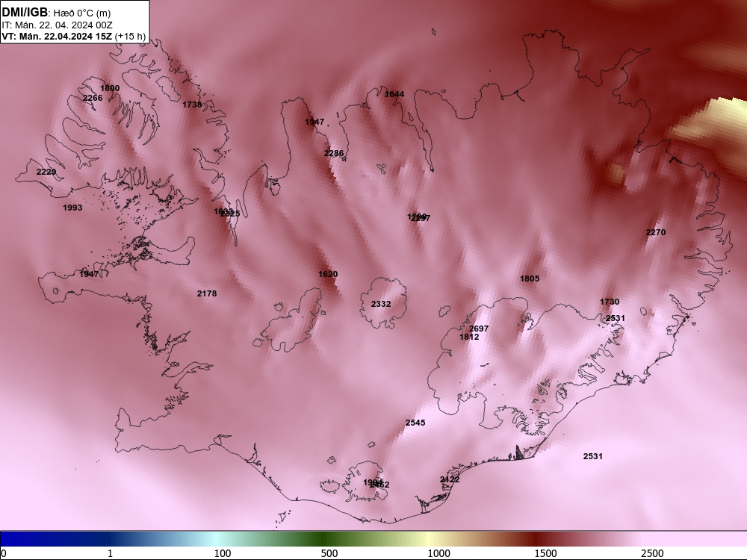
Task: Click the 500 tick label on color scale
Action: [329, 553]
